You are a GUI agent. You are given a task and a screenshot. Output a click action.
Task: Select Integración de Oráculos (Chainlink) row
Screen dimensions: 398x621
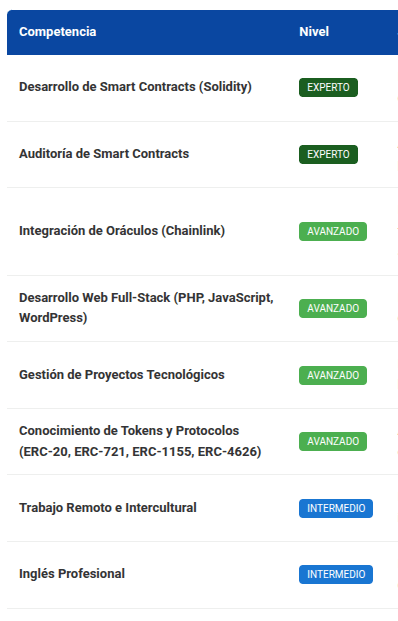202,232
